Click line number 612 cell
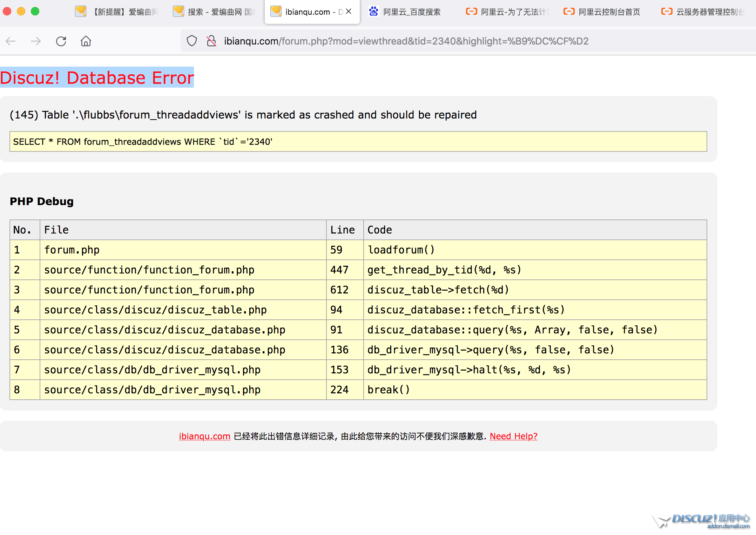756x535 pixels. 345,290
